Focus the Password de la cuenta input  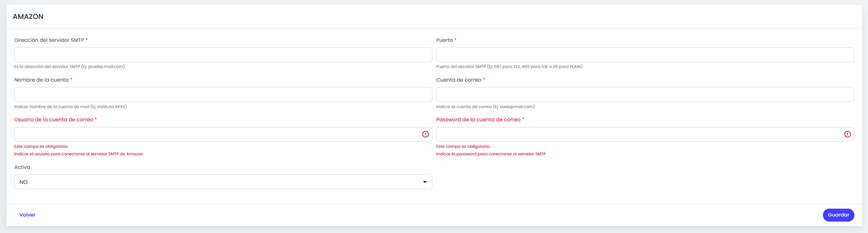(x=645, y=134)
